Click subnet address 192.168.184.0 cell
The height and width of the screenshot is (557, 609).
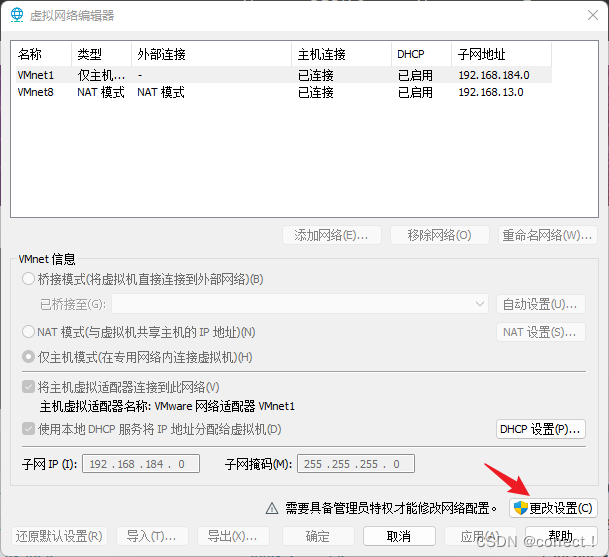point(494,75)
